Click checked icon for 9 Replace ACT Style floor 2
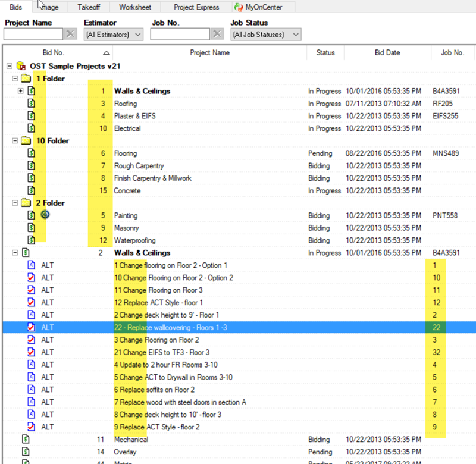 click(32, 427)
